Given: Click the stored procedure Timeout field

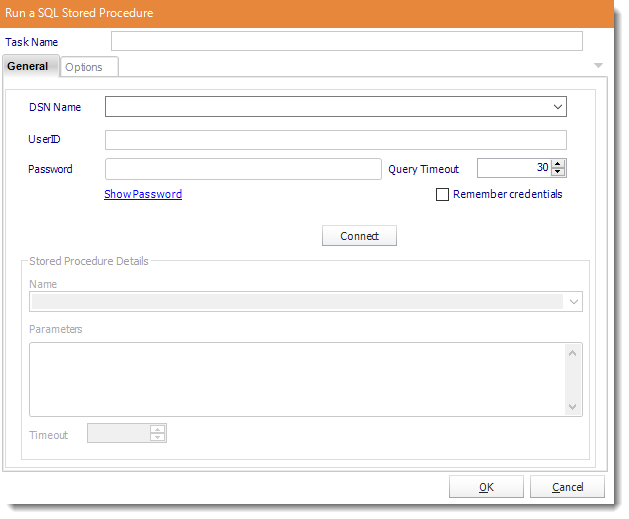Looking at the screenshot, I should [119, 433].
